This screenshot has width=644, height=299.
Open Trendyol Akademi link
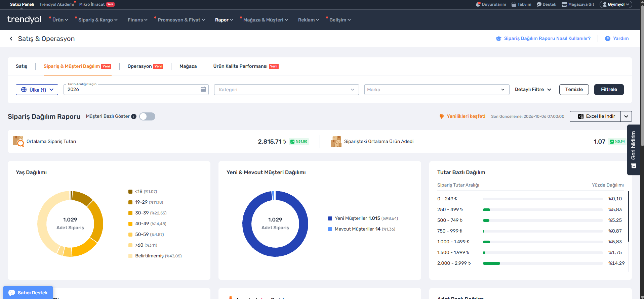tap(56, 4)
